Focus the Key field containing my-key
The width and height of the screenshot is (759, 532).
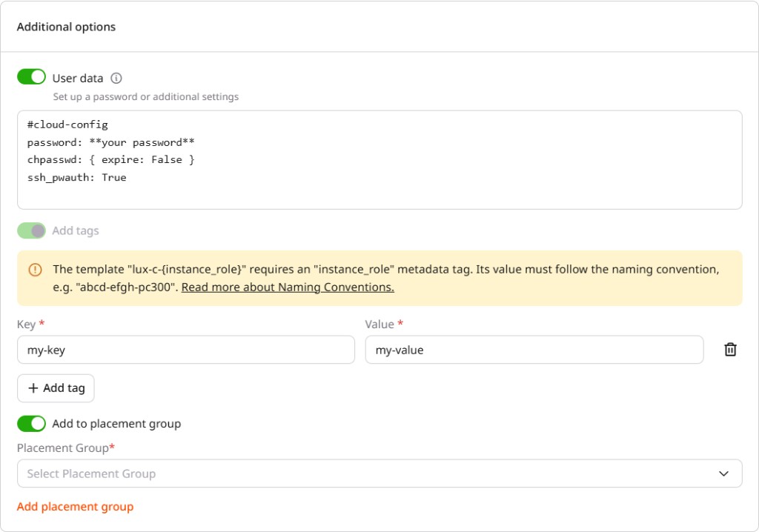pyautogui.click(x=186, y=350)
